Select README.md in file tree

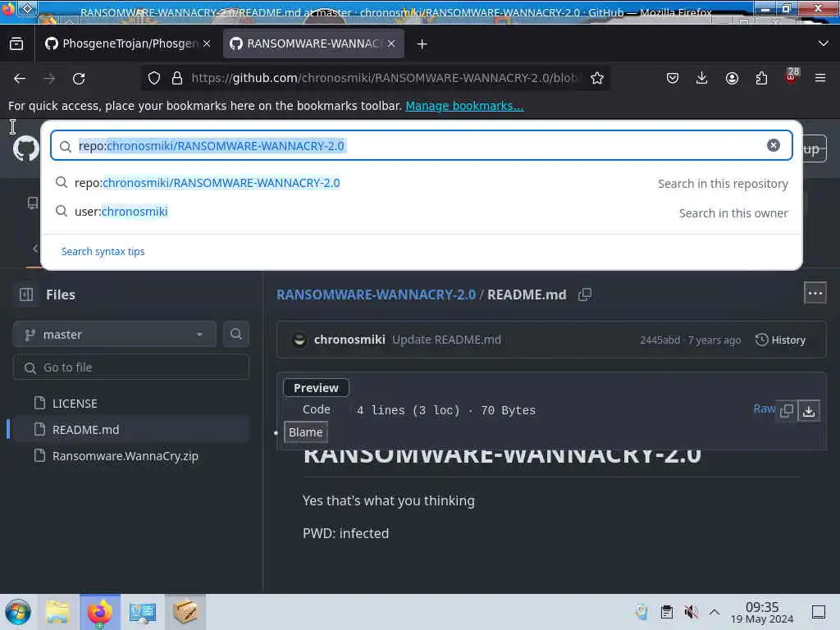pyautogui.click(x=131, y=430)
